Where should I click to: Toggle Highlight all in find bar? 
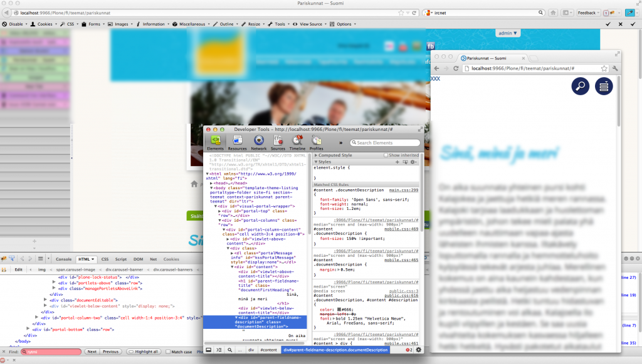point(144,351)
